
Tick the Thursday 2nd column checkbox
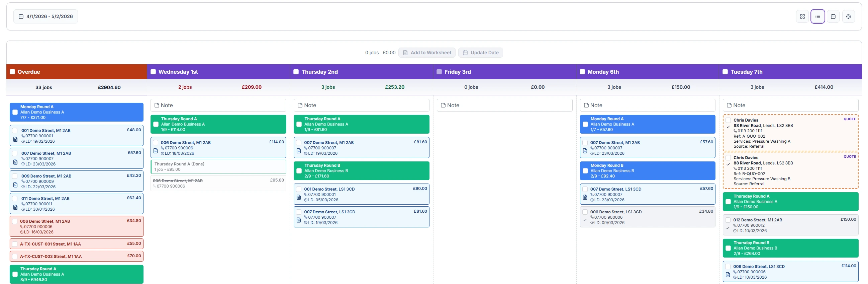(x=296, y=72)
